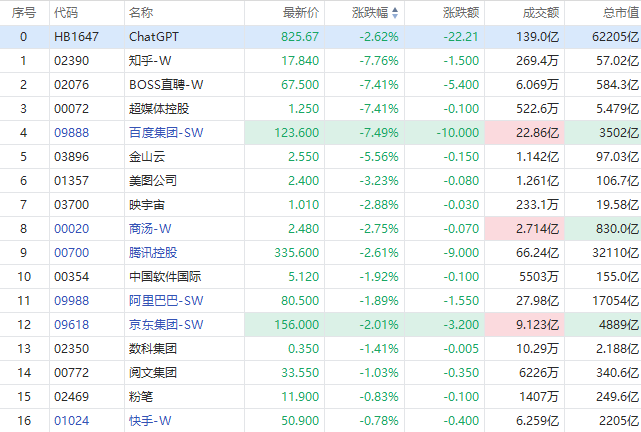Select the ChatGPT row name
Screen dimensions: 641x432
tap(153, 36)
